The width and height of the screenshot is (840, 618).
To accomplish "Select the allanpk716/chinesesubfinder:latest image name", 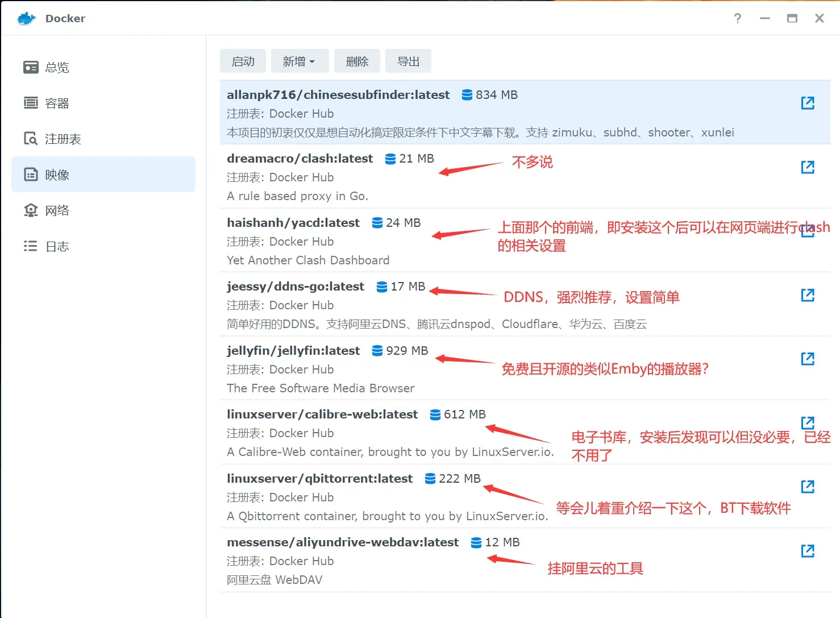I will click(338, 95).
